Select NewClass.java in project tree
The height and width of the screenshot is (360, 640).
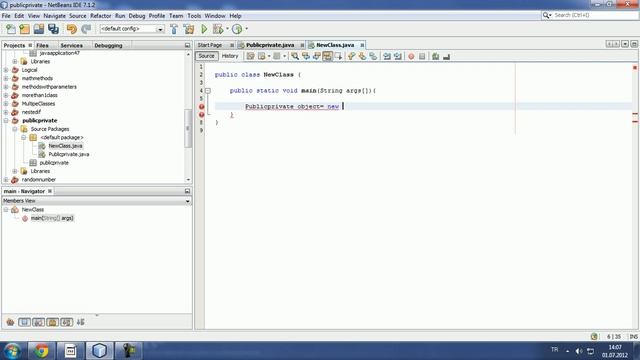pyautogui.click(x=65, y=146)
